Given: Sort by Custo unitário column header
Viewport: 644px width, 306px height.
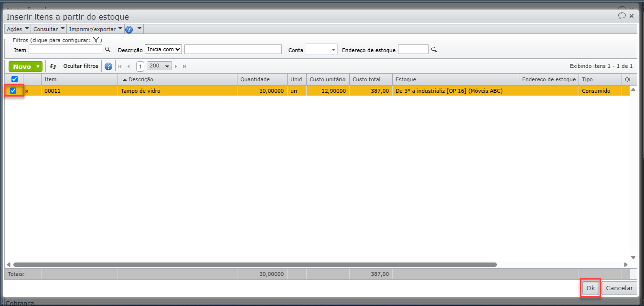Looking at the screenshot, I should [328, 79].
